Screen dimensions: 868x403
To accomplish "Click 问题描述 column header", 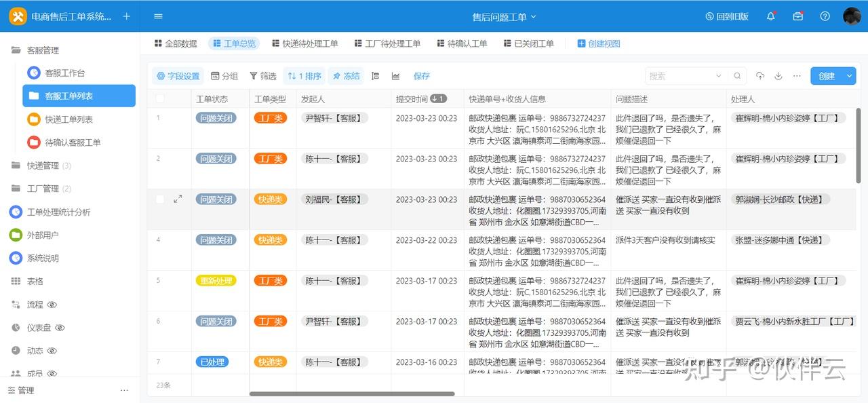I will point(668,99).
